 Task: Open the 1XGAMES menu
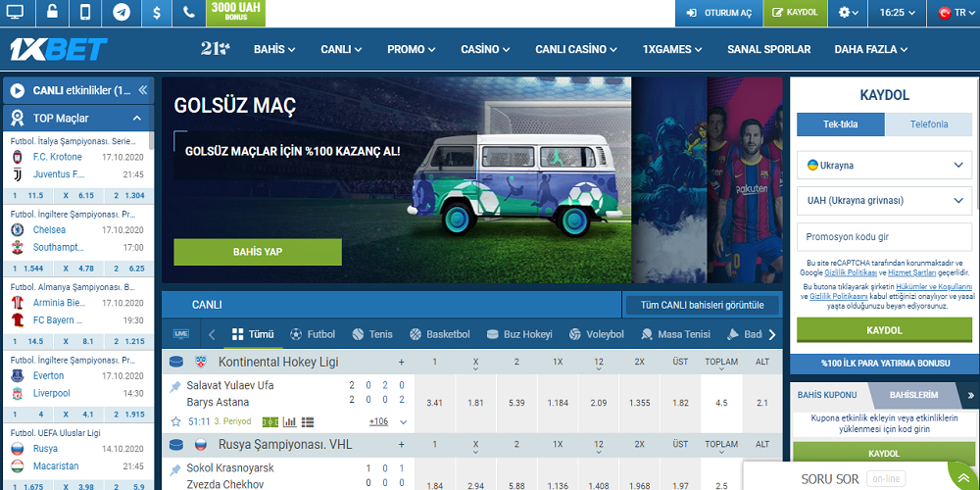click(672, 49)
